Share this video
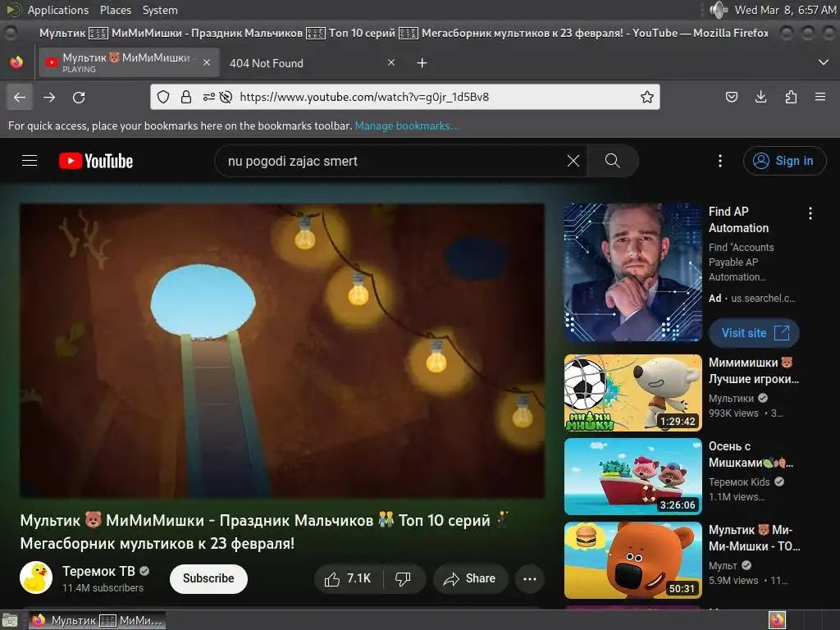This screenshot has width=840, height=630. point(470,578)
